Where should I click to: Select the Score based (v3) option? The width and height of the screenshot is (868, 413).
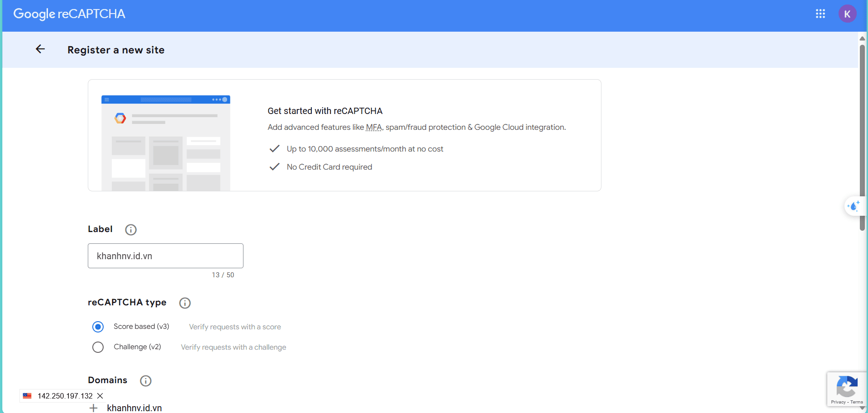pyautogui.click(x=98, y=327)
